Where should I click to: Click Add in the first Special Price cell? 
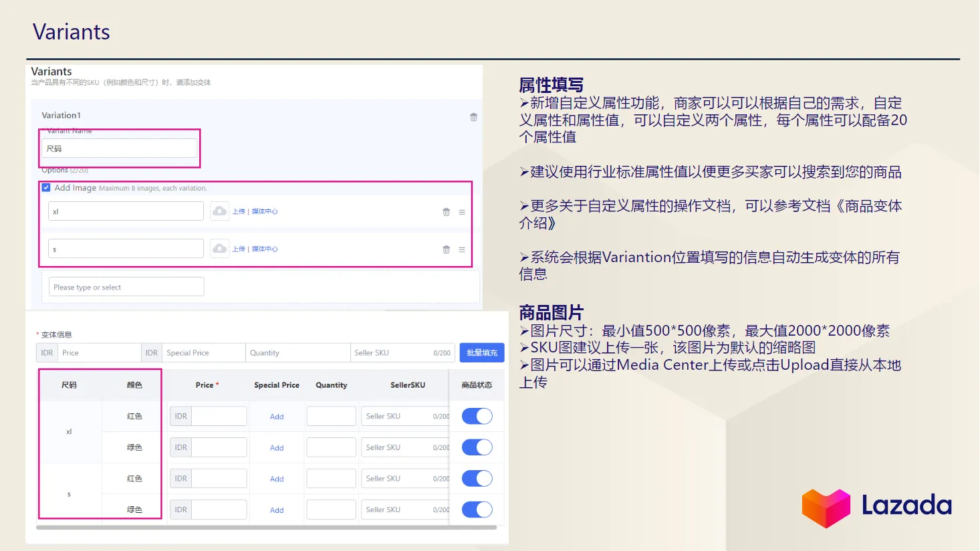pos(276,416)
